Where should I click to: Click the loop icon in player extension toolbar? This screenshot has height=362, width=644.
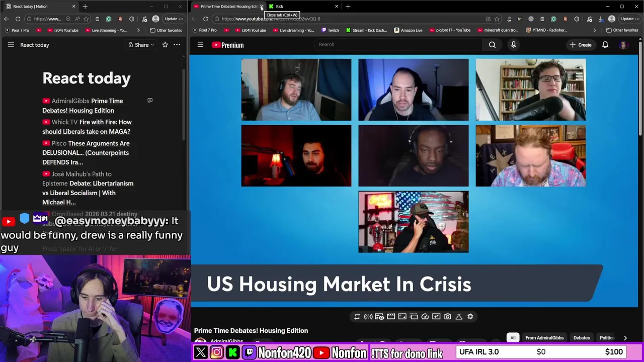[x=357, y=316]
